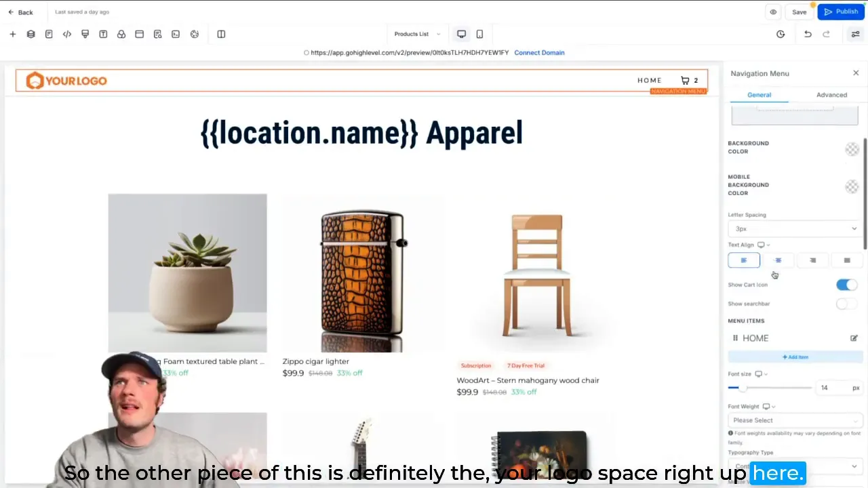Open the Font Weight Please Select dropdown

tap(794, 420)
